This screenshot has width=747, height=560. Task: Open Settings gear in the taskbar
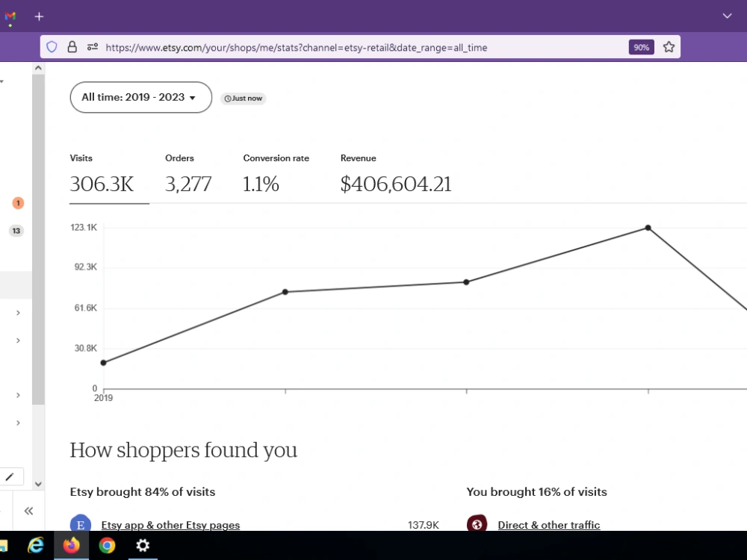tap(143, 545)
